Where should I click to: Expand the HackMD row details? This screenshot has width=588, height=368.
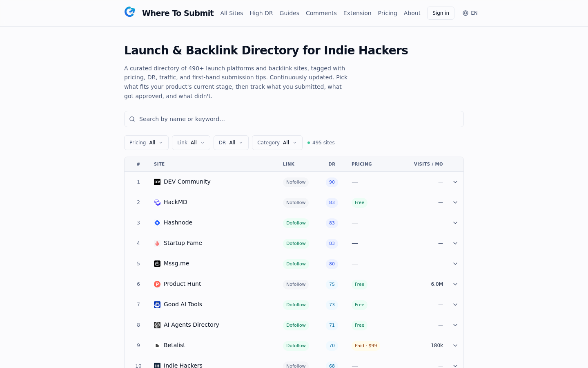pyautogui.click(x=455, y=202)
